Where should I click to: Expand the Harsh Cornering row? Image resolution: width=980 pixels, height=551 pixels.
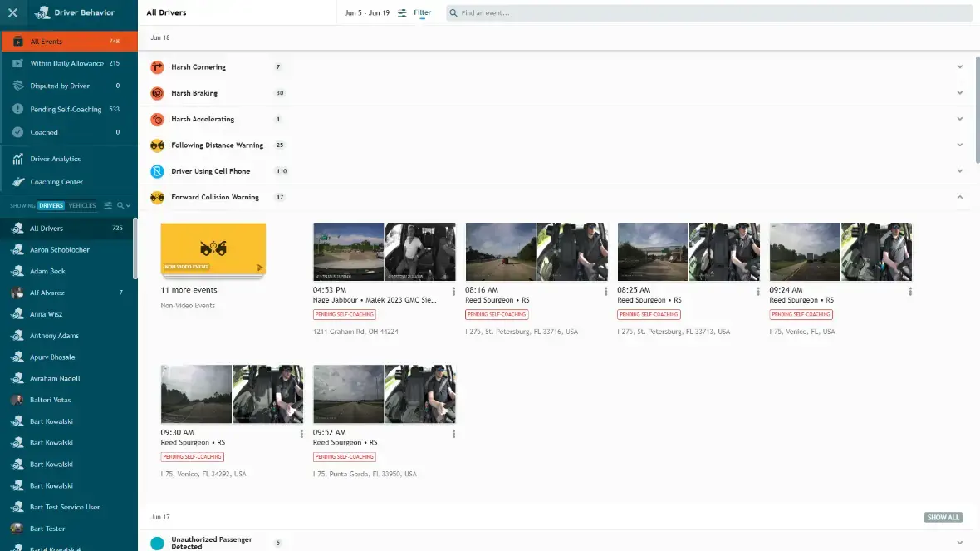click(x=959, y=67)
